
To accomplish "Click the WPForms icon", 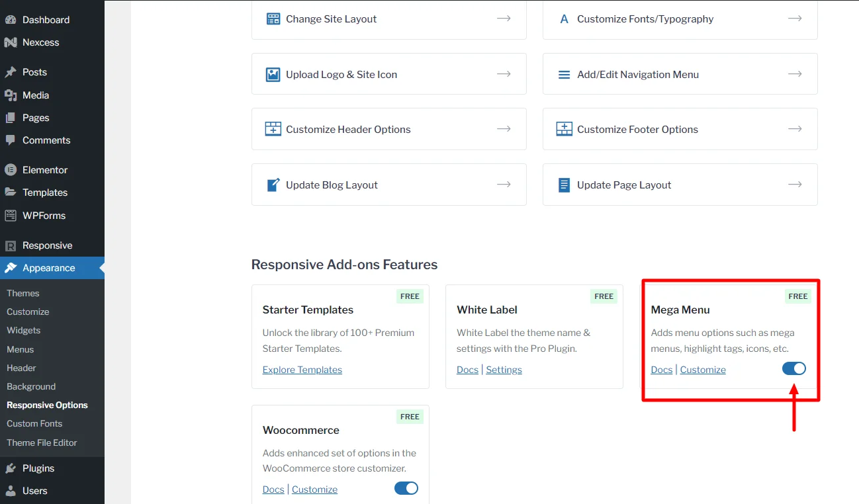I will coord(11,216).
